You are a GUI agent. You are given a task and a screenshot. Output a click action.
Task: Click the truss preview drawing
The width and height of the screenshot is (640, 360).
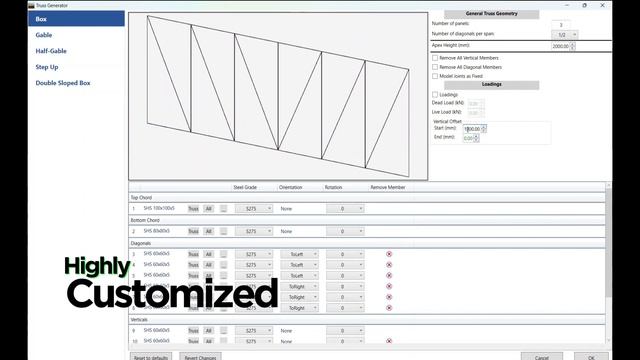(278, 96)
